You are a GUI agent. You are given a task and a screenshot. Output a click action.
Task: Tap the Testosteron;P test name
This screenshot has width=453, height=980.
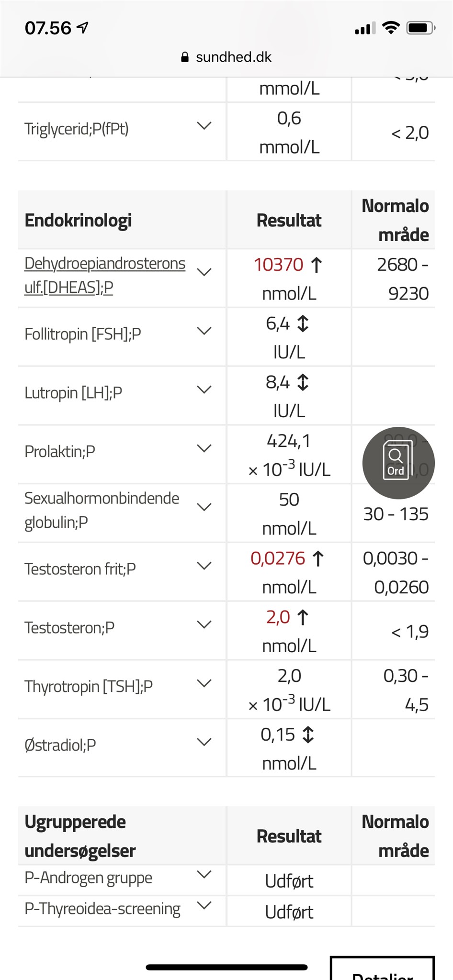point(69,628)
